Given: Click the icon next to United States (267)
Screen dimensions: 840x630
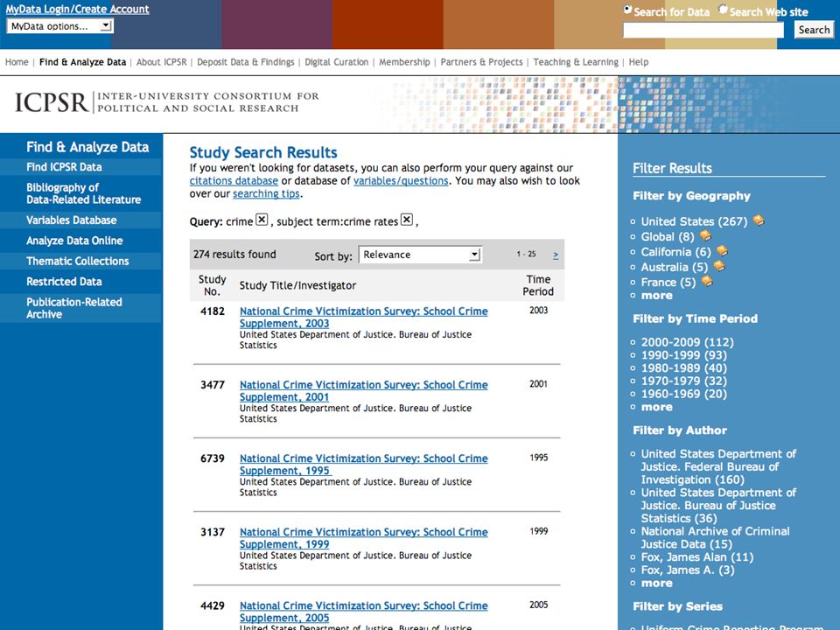Looking at the screenshot, I should click(759, 220).
